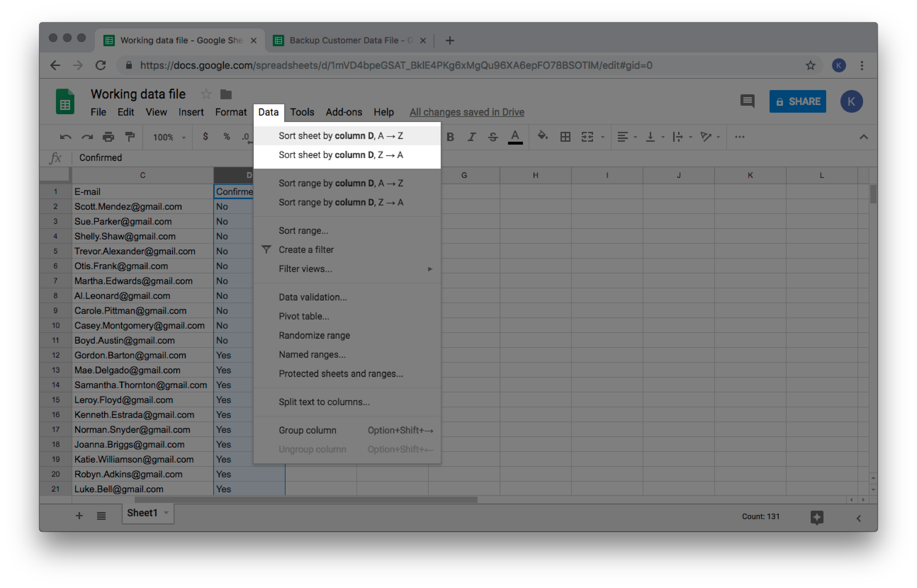Viewport: 917px width, 588px height.
Task: Click the undo arrow in toolbar
Action: coord(65,137)
